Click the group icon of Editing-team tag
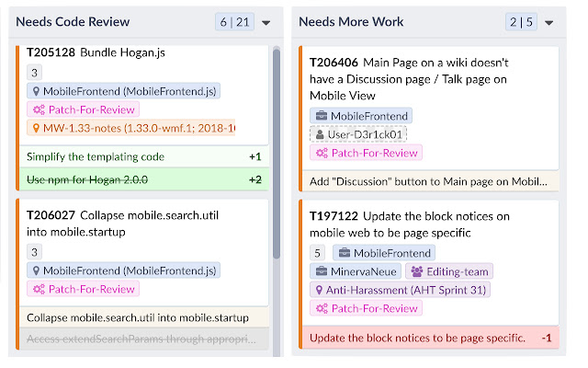The width and height of the screenshot is (588, 368). tap(417, 271)
